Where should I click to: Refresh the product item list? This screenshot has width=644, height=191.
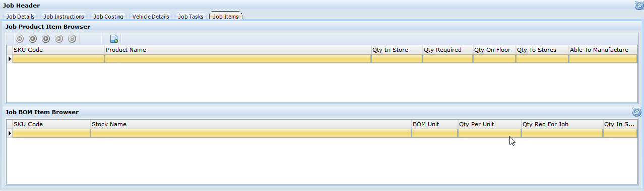72,39
